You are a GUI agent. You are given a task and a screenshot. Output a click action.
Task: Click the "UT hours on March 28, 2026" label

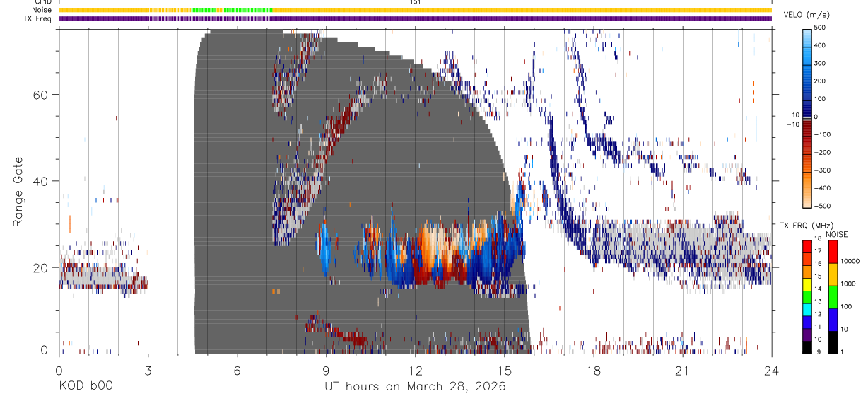pyautogui.click(x=415, y=387)
